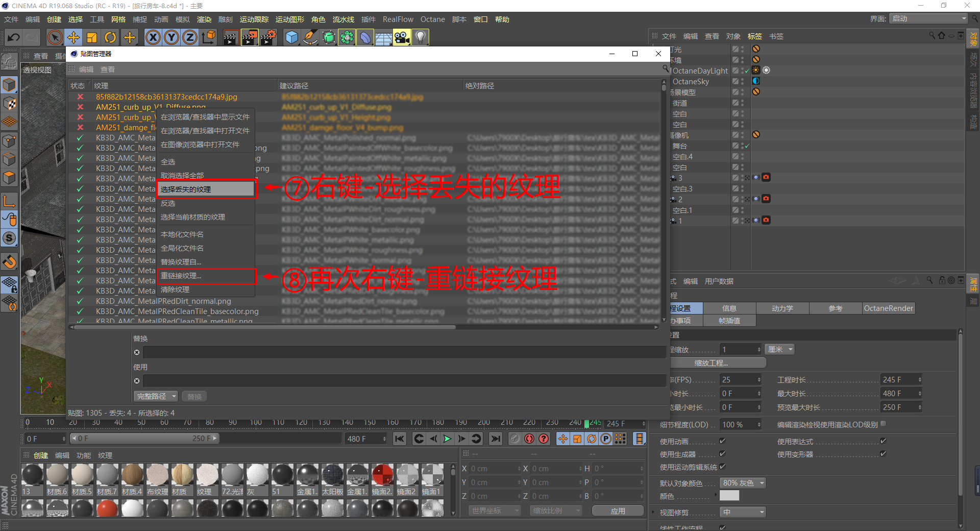Activate the Rotate tool in the top toolbar
The width and height of the screenshot is (980, 531).
pyautogui.click(x=110, y=37)
